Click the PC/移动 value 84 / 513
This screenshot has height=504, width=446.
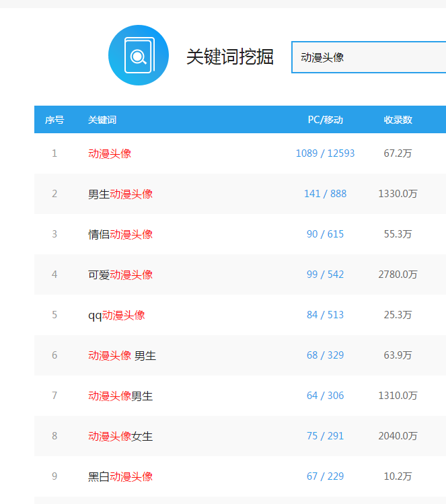(325, 315)
